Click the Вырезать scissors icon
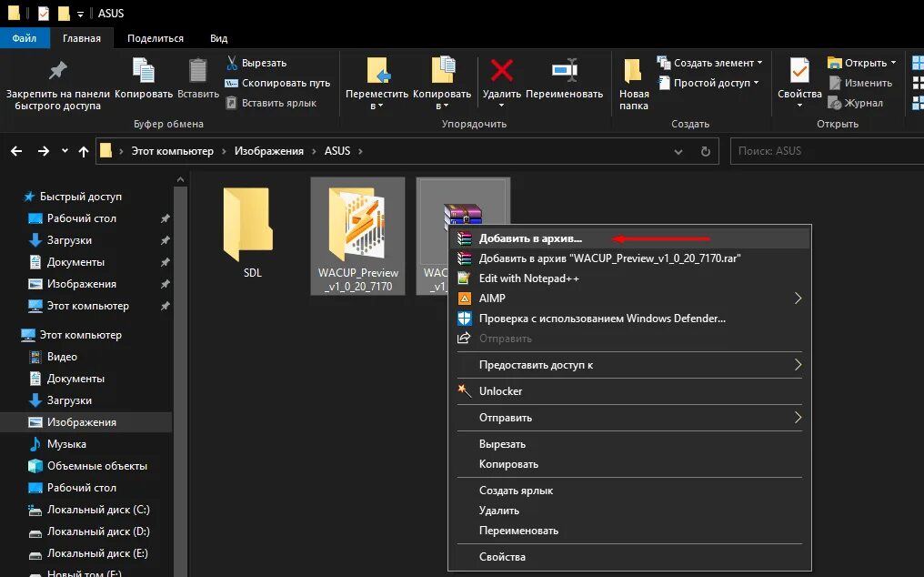The height and width of the screenshot is (577, 924). (x=234, y=61)
